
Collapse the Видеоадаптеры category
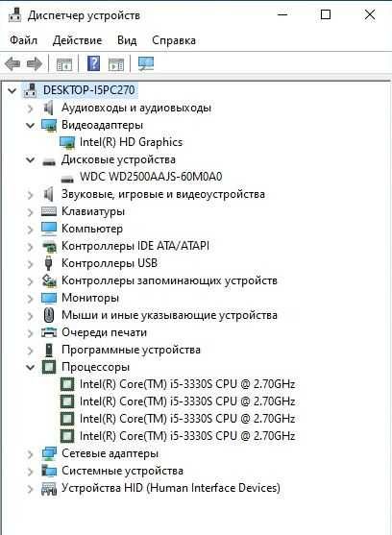pos(31,125)
